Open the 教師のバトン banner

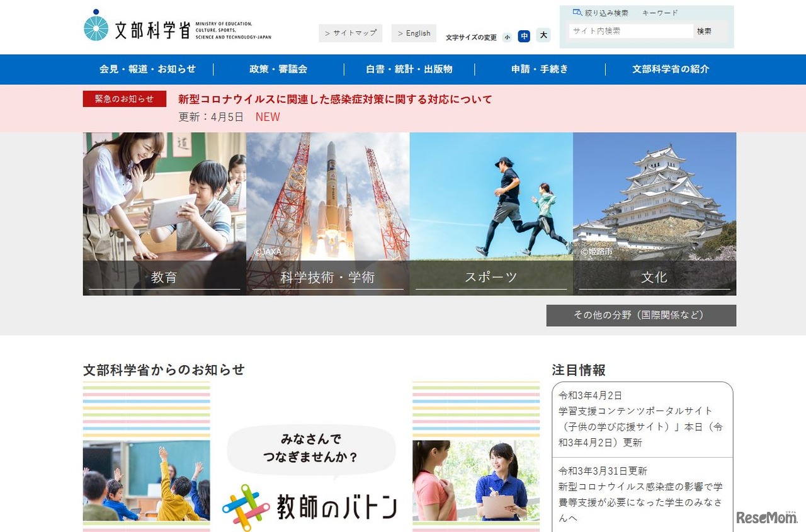[x=311, y=456]
